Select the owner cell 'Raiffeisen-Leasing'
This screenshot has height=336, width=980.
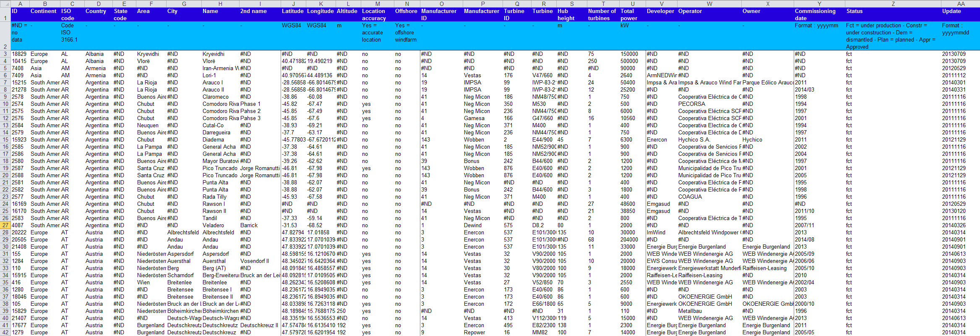click(x=768, y=268)
